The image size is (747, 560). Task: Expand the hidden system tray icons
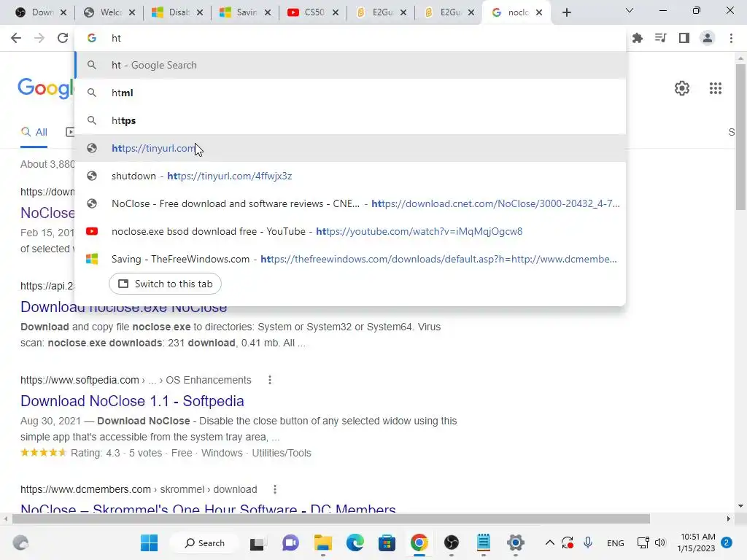click(x=550, y=542)
